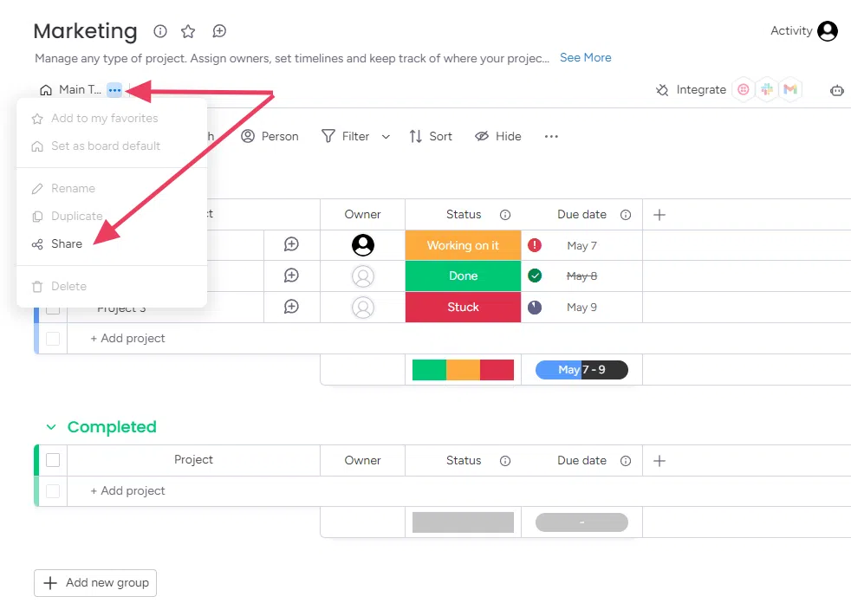The height and width of the screenshot is (616, 851).
Task: Open conversation for the Working on it row
Action: click(x=291, y=245)
